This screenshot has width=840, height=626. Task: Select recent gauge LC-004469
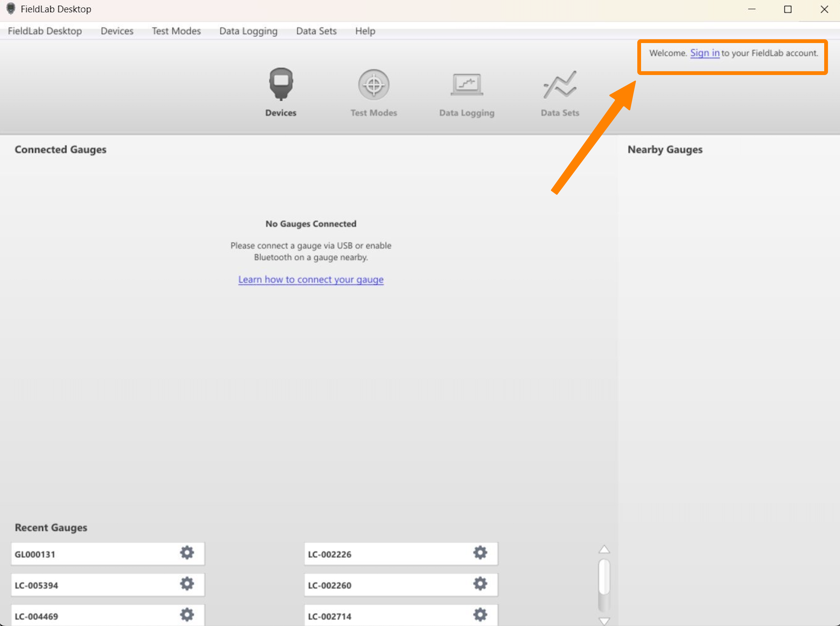point(108,615)
